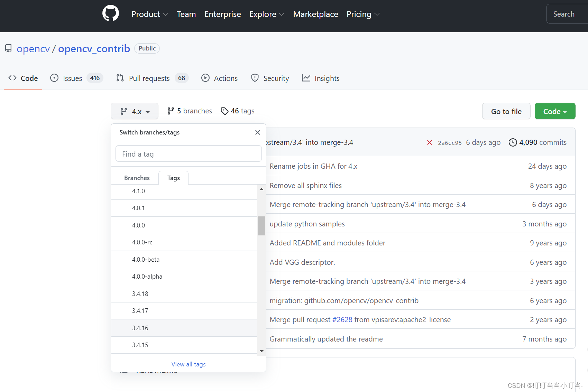Click the Search box in the header
Viewport: 588px width, 392px height.
click(x=567, y=14)
